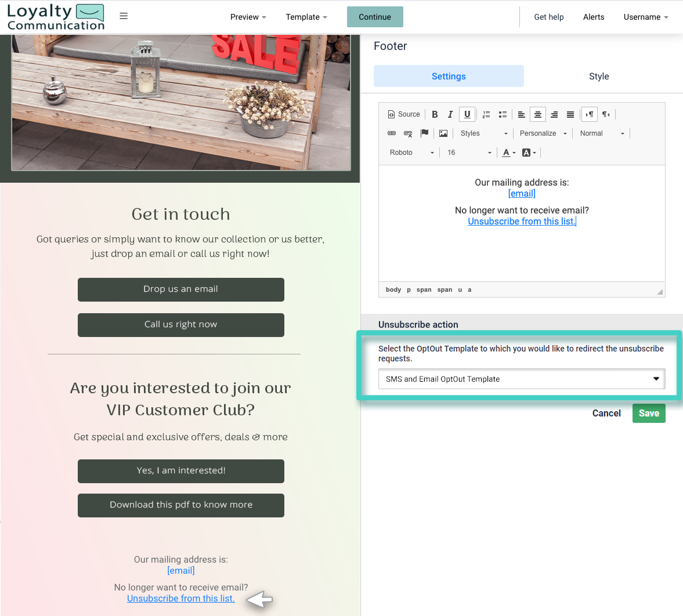Toggle Underline formatting
683x616 pixels.
[467, 114]
